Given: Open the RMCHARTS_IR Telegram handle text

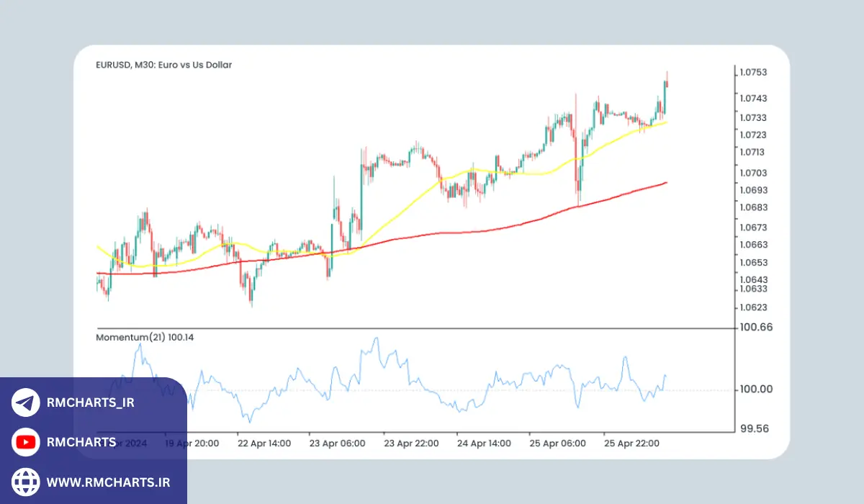Looking at the screenshot, I should tap(91, 402).
